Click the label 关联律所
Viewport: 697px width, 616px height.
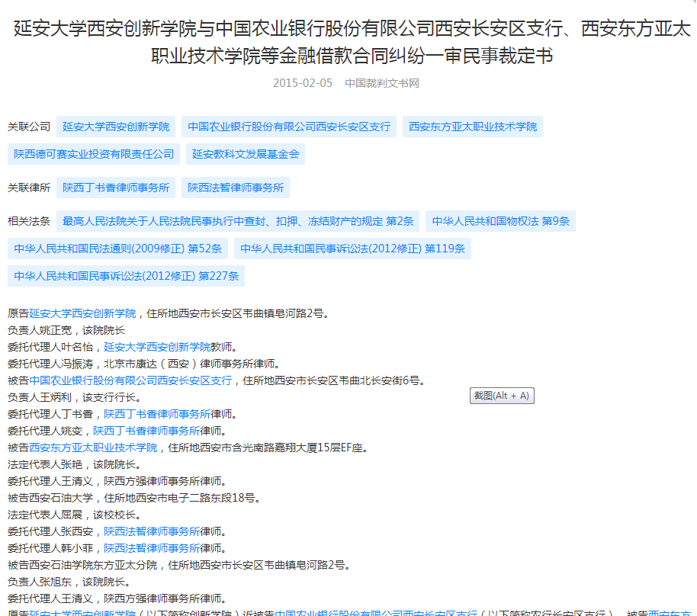29,188
